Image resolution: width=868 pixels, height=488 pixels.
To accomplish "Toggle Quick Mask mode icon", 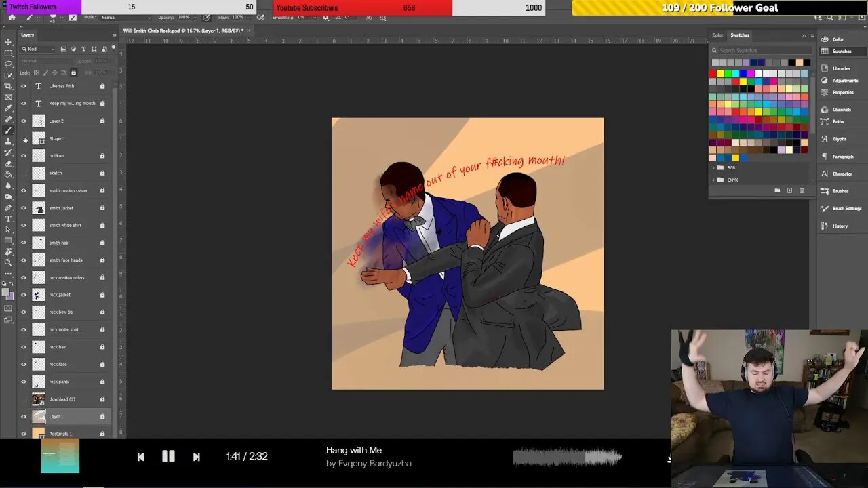I will 8,308.
